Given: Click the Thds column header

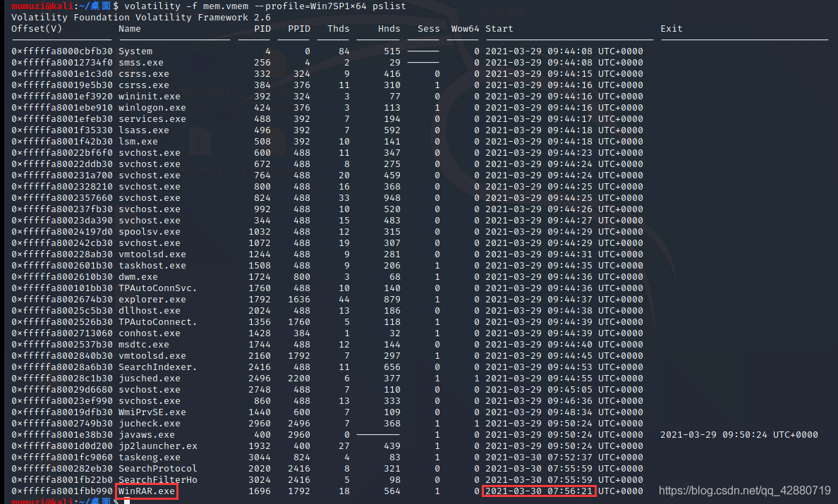Looking at the screenshot, I should click(x=339, y=28).
